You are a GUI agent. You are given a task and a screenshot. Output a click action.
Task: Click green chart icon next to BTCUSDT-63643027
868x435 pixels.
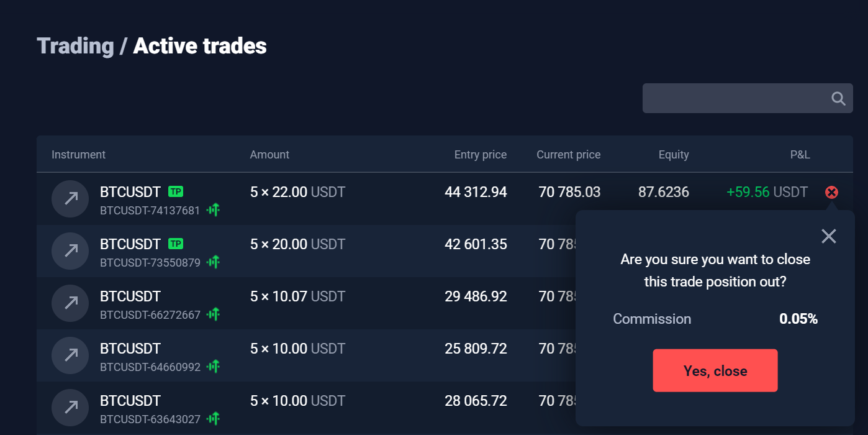click(x=214, y=419)
